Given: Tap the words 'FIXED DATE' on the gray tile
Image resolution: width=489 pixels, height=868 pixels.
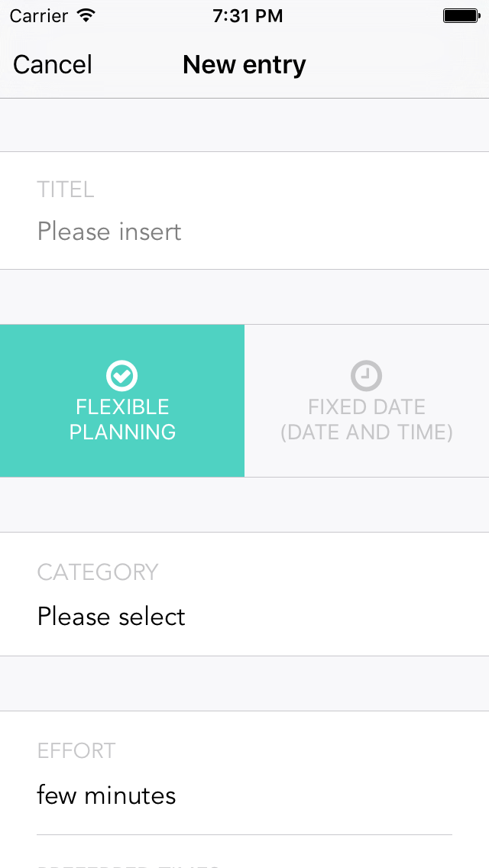Looking at the screenshot, I should (367, 406).
